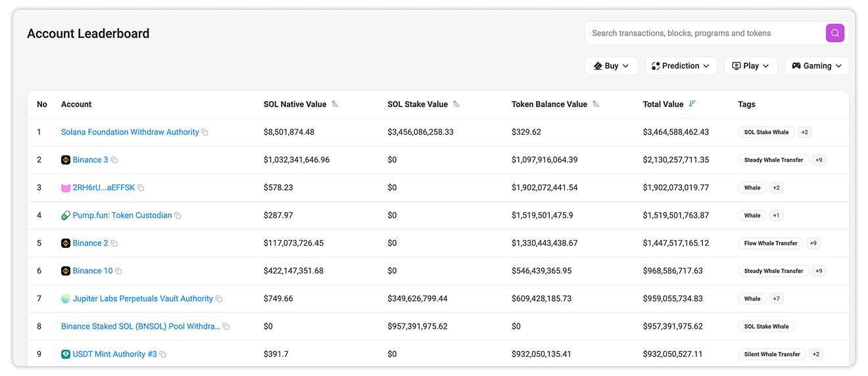Open Solana Foundation Withdraw Authority account
Screen dimensions: 868x376
130,132
